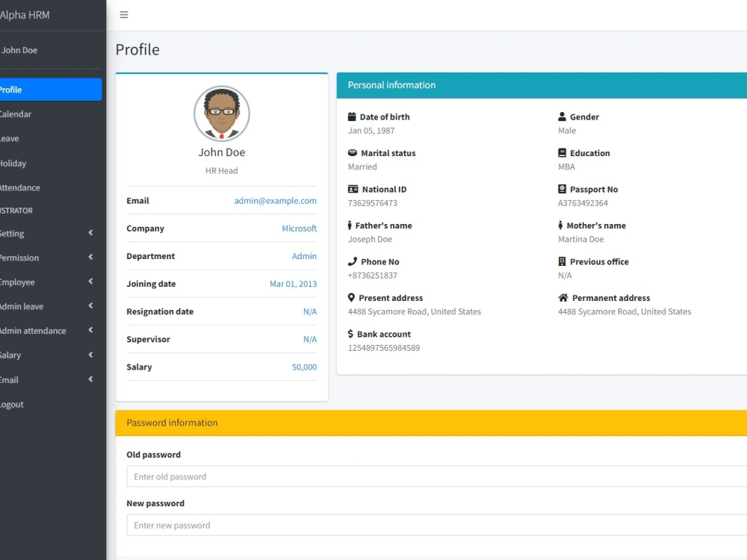Viewport: 747px width, 560px height.
Task: Click the Marital status ring icon
Action: click(x=353, y=153)
